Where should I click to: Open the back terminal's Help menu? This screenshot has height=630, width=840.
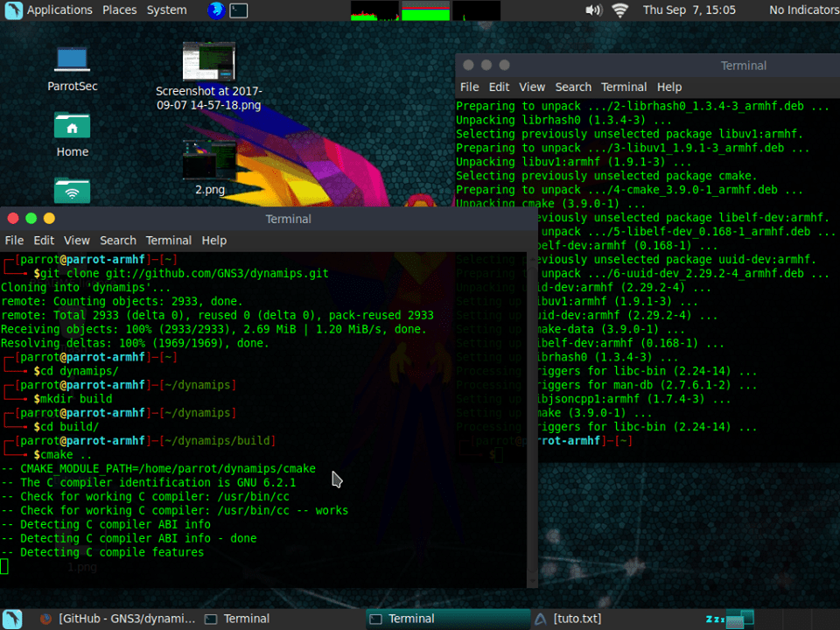[x=669, y=87]
